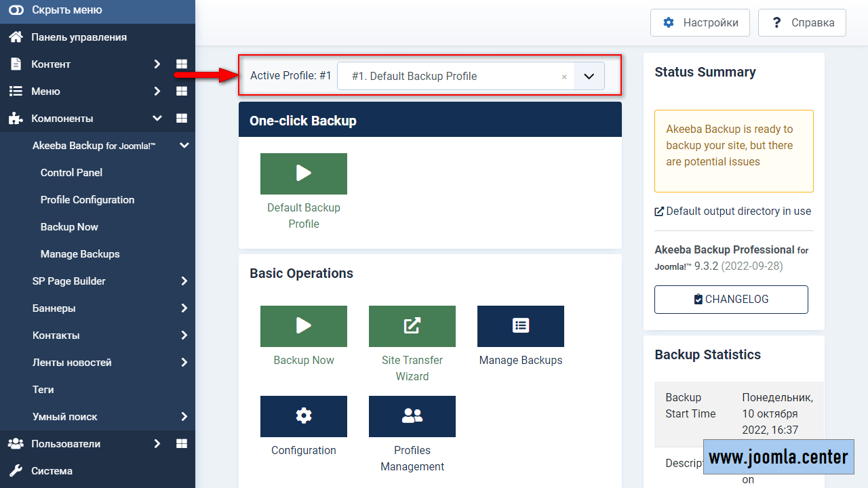Open Profile Configuration in the sidebar
The height and width of the screenshot is (488, 868).
pyautogui.click(x=87, y=200)
